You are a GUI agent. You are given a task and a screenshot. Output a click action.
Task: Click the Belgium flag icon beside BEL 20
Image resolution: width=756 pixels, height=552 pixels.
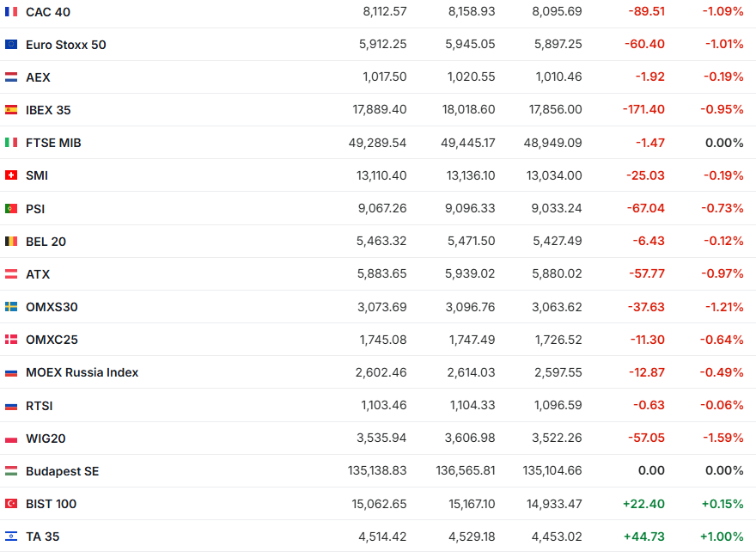click(x=11, y=242)
